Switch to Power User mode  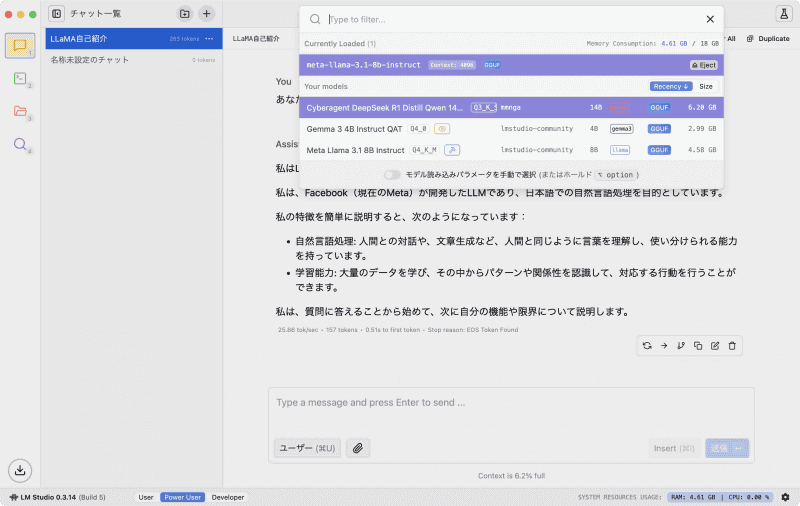(182, 497)
